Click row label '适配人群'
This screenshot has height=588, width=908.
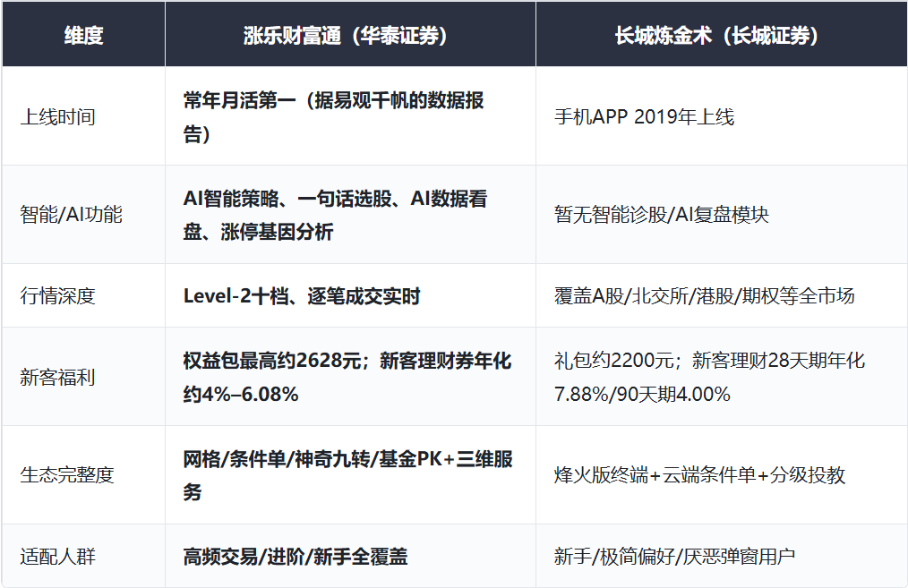83,556
